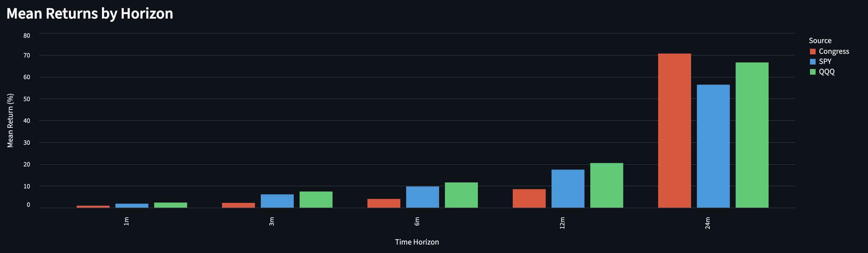Toggle the QQQ series legend label
Screen dimensions: 868x253
click(827, 72)
